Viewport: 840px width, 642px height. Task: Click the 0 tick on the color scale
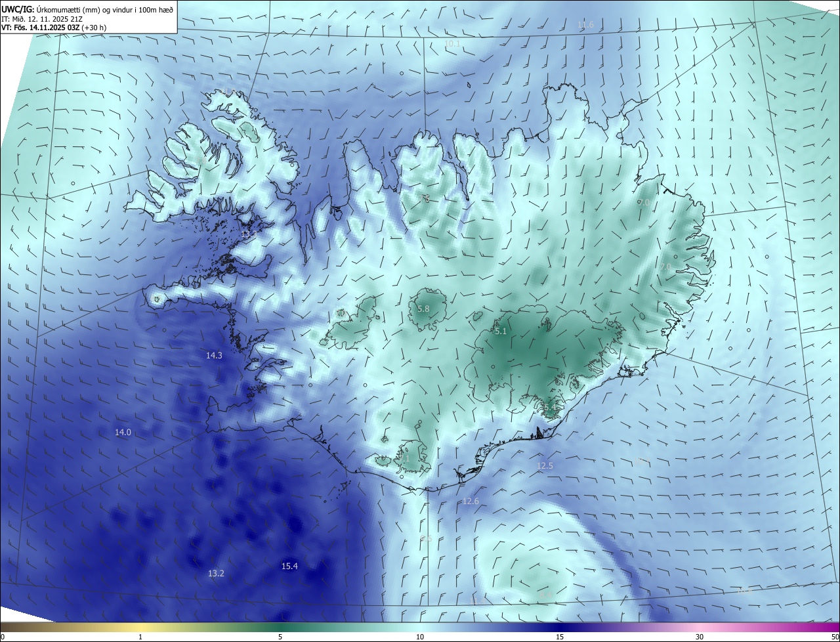coord(3,637)
